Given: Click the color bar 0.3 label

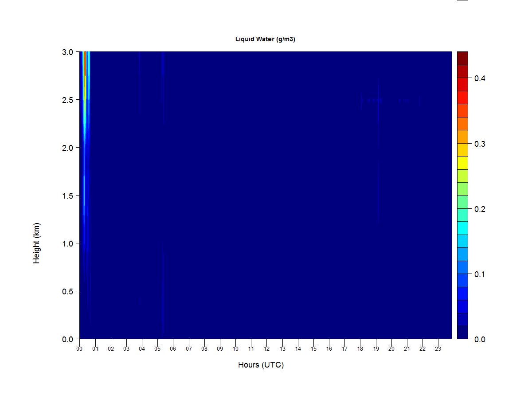Looking at the screenshot, I should pos(480,144).
